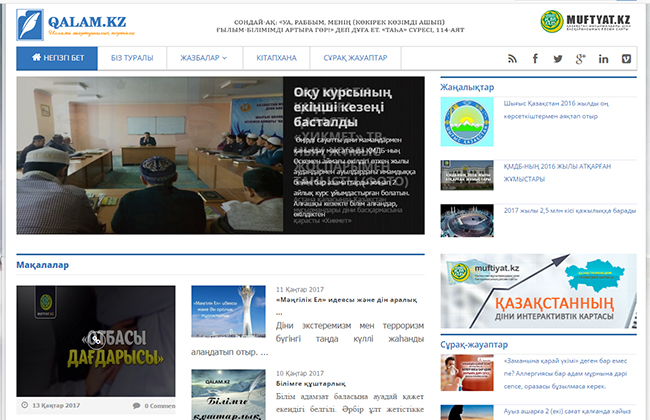This screenshot has height=420, width=650.
Task: Open the Жаңалықтар section heading
Action: tap(467, 87)
